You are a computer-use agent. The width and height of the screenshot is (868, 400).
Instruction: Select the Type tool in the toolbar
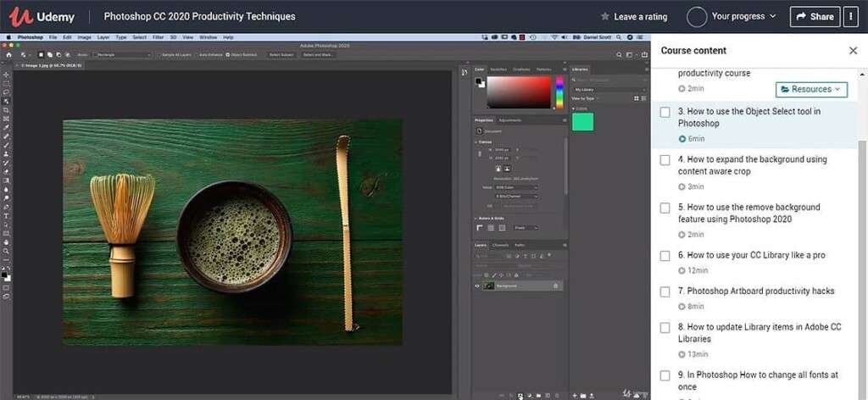pos(6,216)
